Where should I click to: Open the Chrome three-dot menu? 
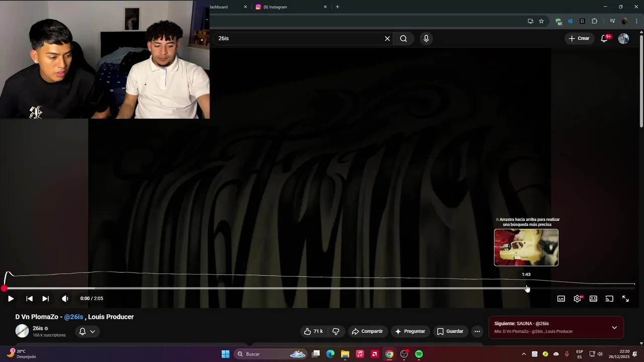pyautogui.click(x=636, y=21)
